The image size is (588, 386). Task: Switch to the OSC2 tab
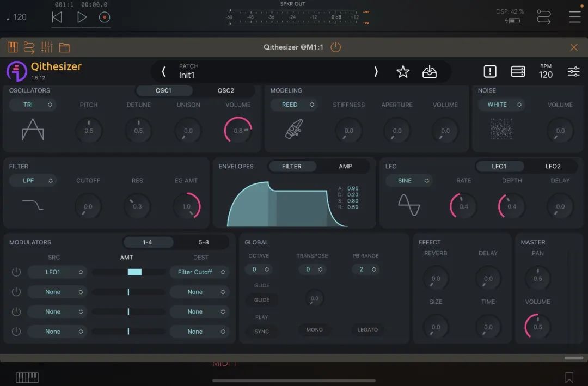tap(226, 90)
